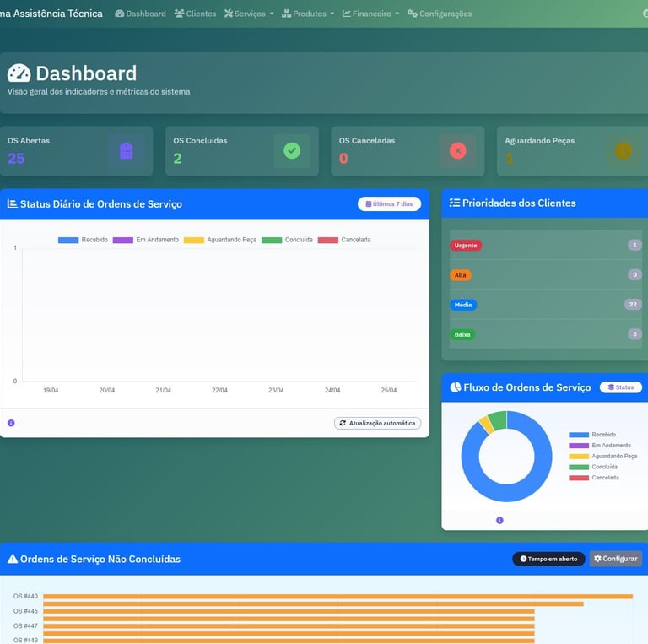The image size is (648, 644).
Task: Select the Urgente priority badge
Action: click(466, 245)
